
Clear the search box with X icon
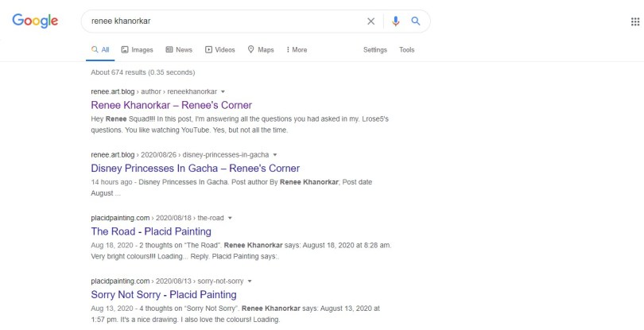coord(370,21)
